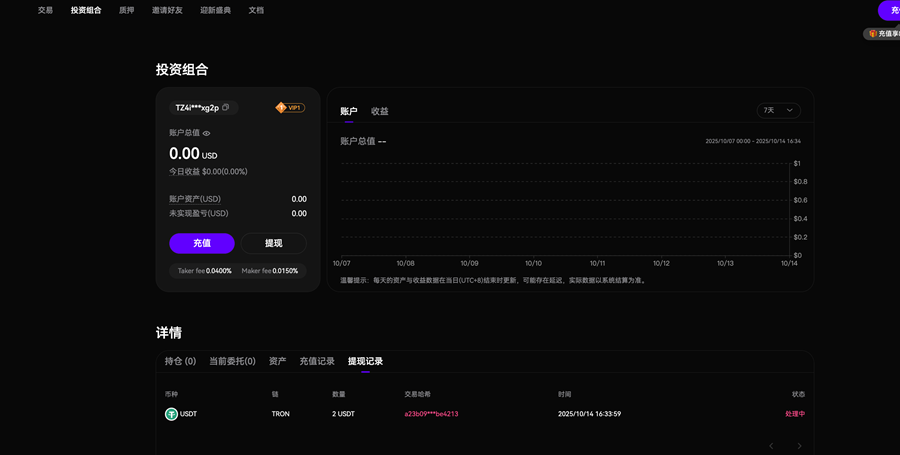Select the 账户 chart tab
This screenshot has width=900, height=455.
348,111
